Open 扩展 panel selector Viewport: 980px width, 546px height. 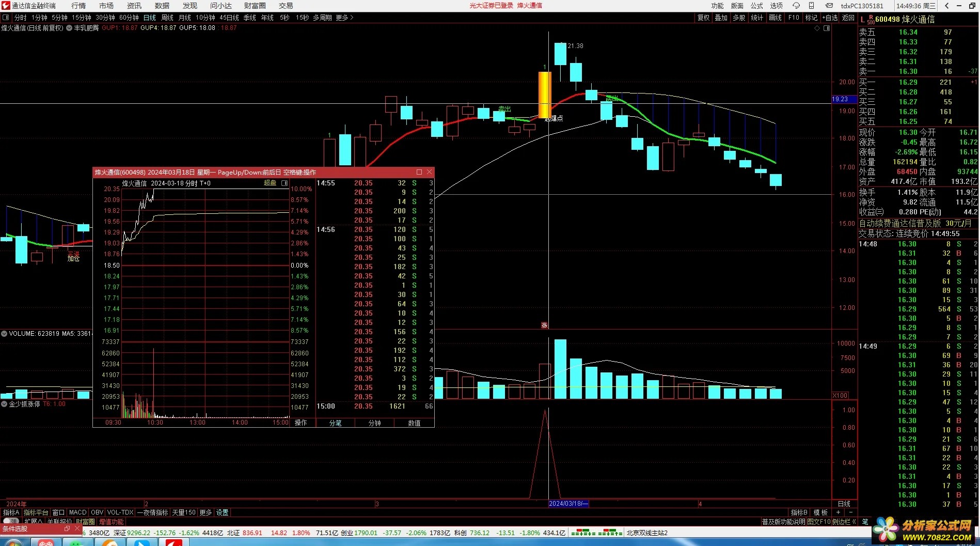(34, 522)
